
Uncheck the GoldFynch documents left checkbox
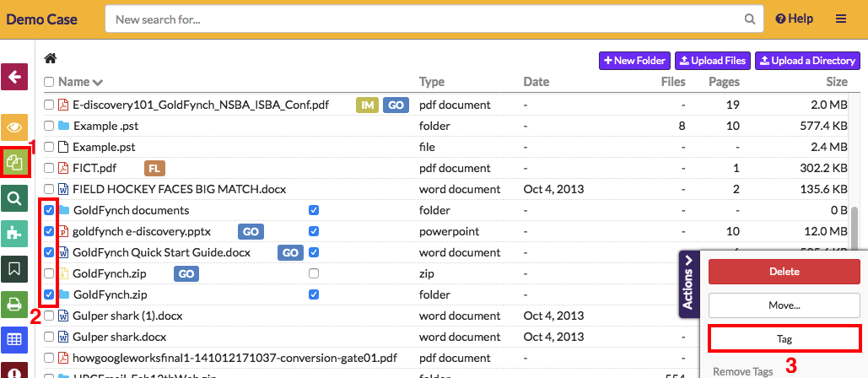click(49, 210)
